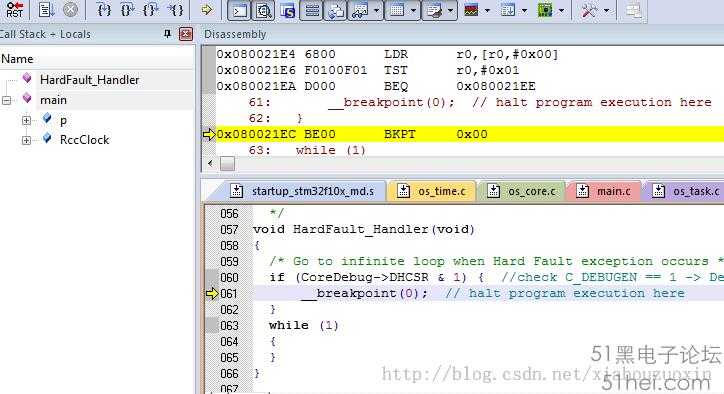Open the System Viewer chip icon
Screen dimensions: 724x394
click(545, 10)
